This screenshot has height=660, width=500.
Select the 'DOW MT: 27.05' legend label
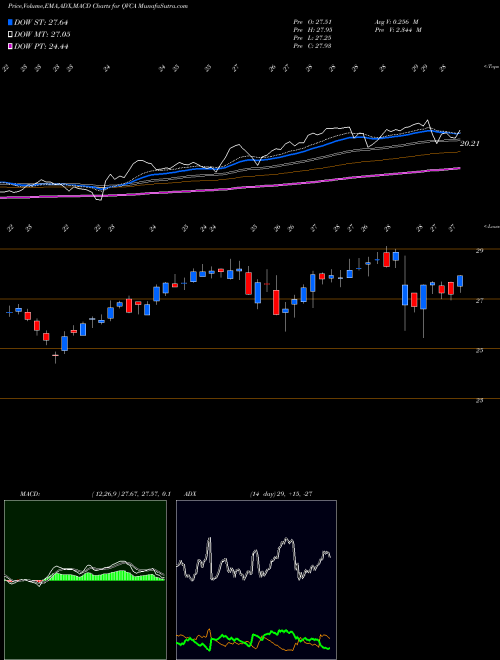(x=42, y=35)
